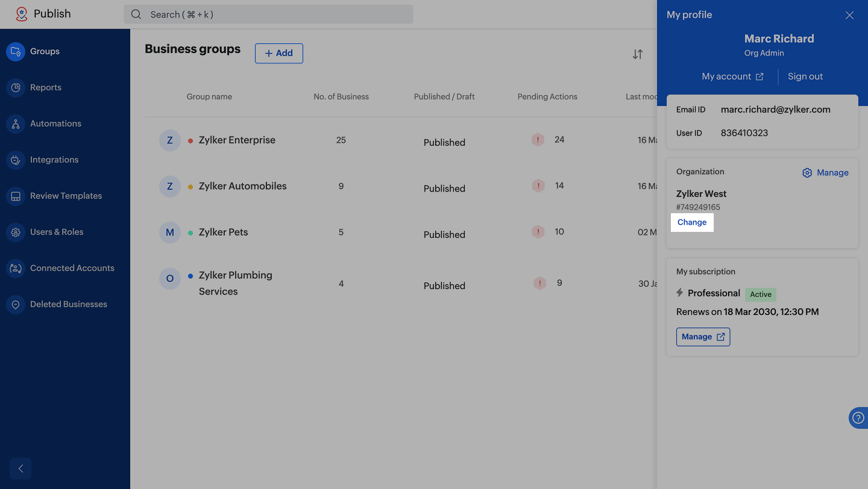Manage the organization settings
868x489 pixels.
point(825,173)
